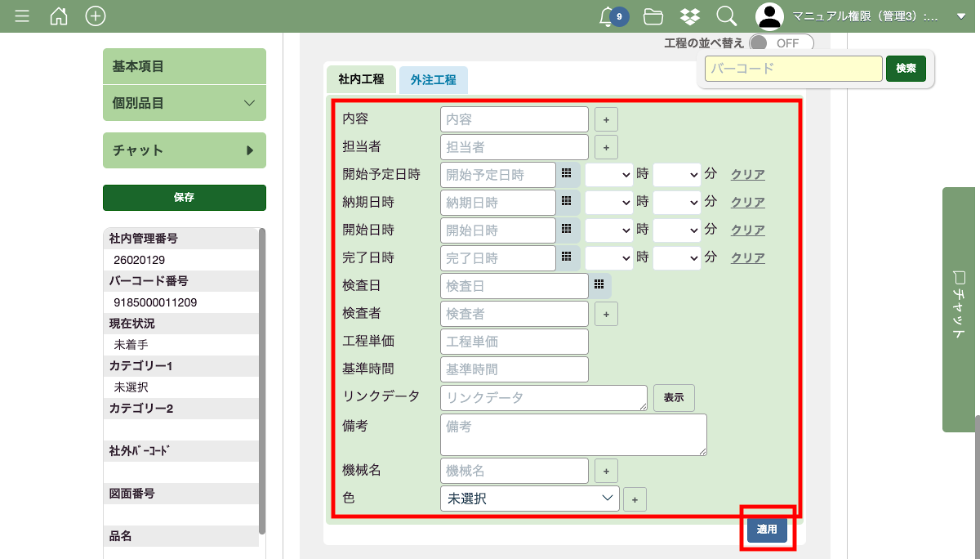Viewport: 980px width, 559px height.
Task: Select the 社内工程 tab
Action: pyautogui.click(x=361, y=80)
